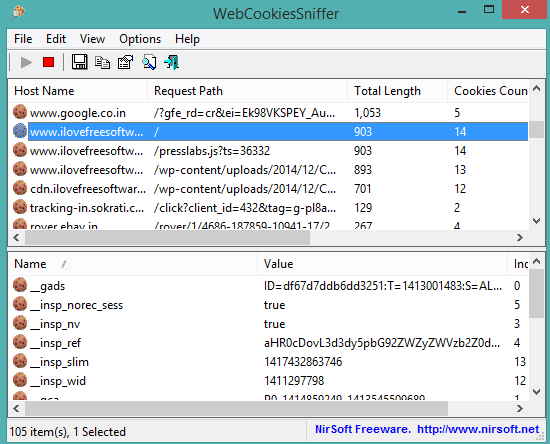Sort lower pane by the Name column header
The width and height of the screenshot is (550, 444).
133,264
